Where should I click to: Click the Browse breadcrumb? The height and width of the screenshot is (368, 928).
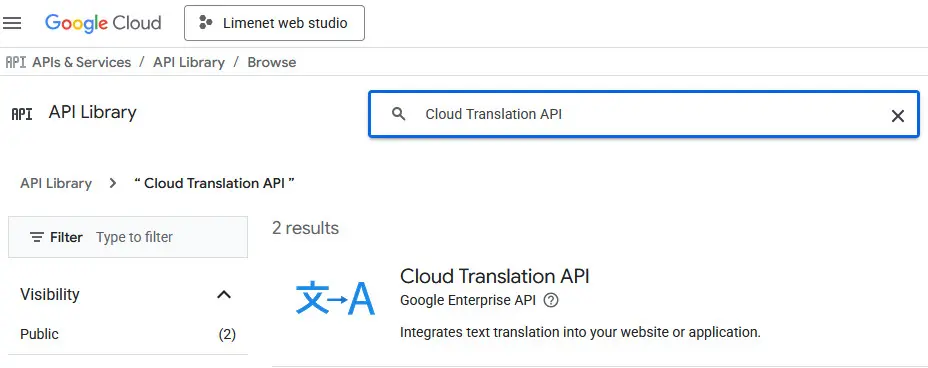[x=272, y=62]
